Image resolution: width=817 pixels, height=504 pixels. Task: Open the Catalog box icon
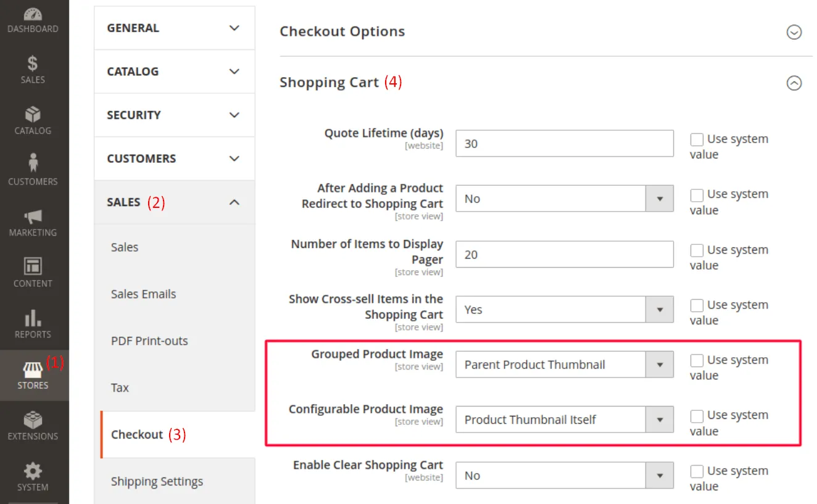tap(33, 115)
